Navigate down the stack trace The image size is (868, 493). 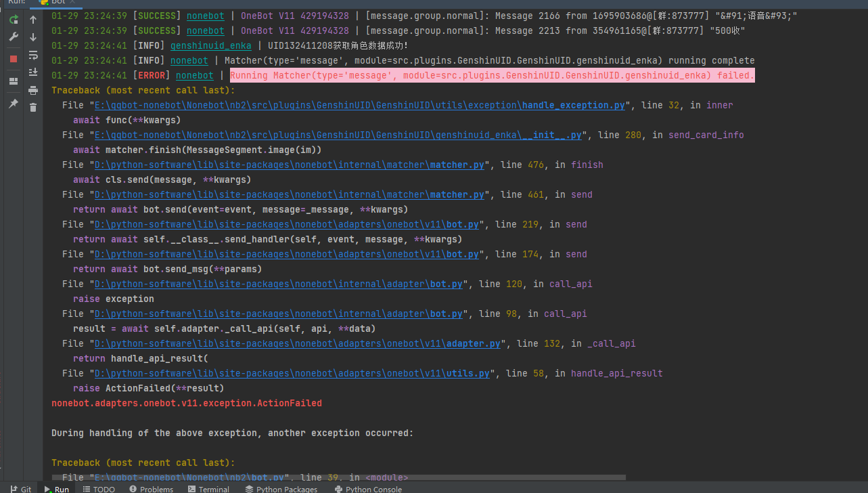click(x=32, y=36)
